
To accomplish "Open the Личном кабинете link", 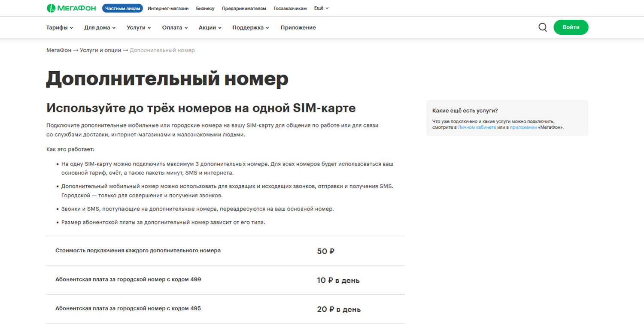I will pyautogui.click(x=477, y=127).
